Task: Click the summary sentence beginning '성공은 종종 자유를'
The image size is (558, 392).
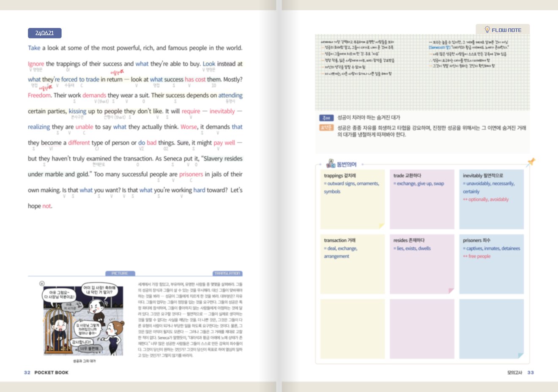Action: pyautogui.click(x=432, y=131)
